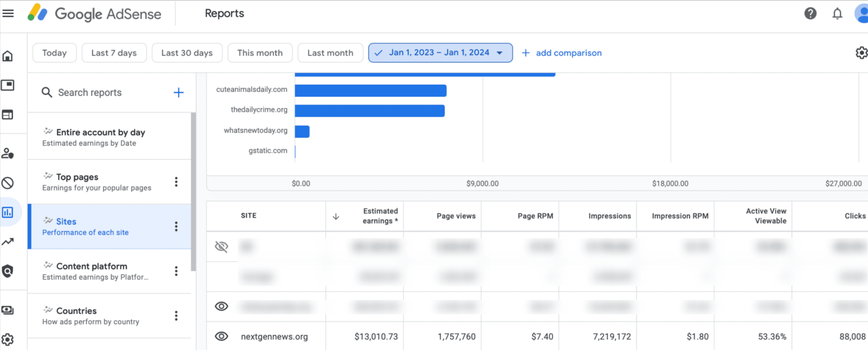Select the Ads sidebar icon
868x350 pixels.
[7, 86]
